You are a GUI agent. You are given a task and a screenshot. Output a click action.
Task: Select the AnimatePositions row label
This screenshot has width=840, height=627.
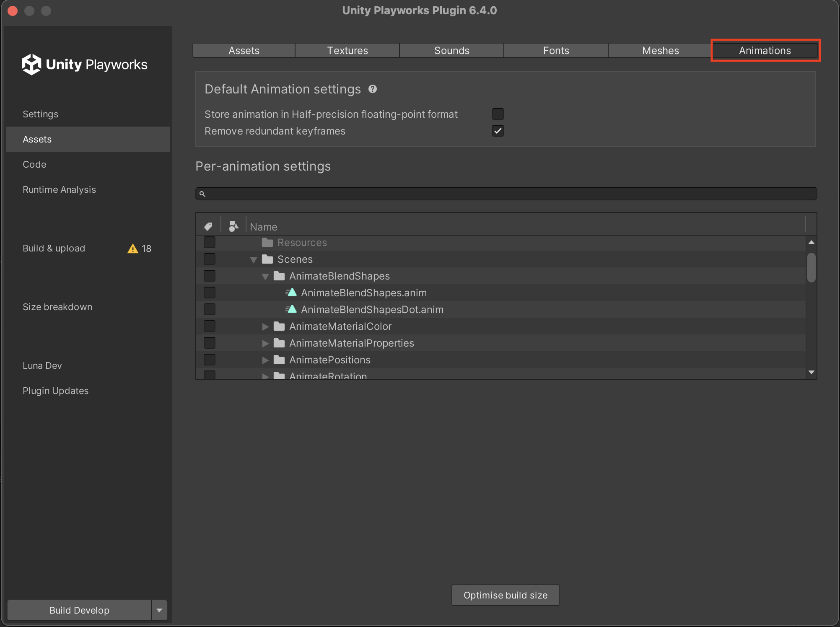click(x=330, y=360)
